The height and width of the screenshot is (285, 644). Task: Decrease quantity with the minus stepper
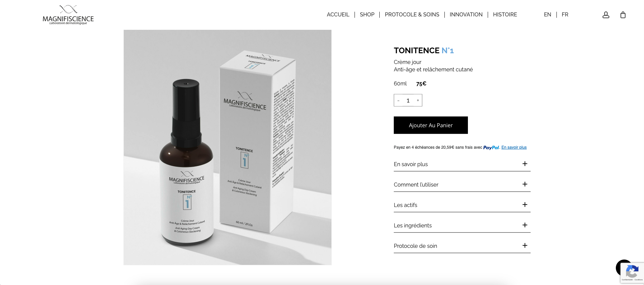pyautogui.click(x=398, y=100)
